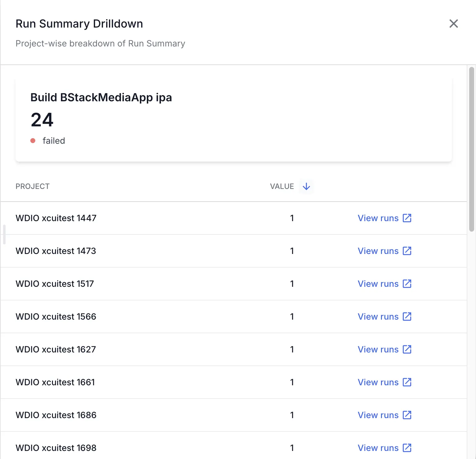Click the Build BStackMediaApp ipa title
The height and width of the screenshot is (459, 476).
click(101, 98)
